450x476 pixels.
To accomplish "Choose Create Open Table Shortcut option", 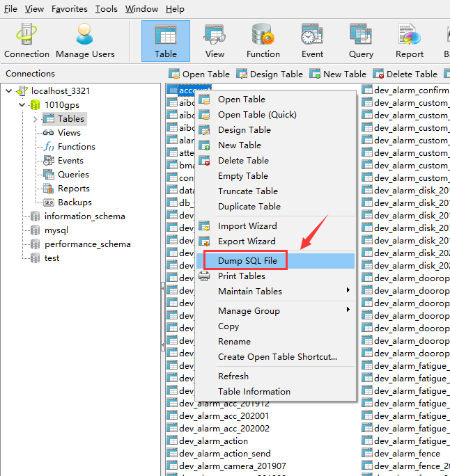I will tap(275, 357).
